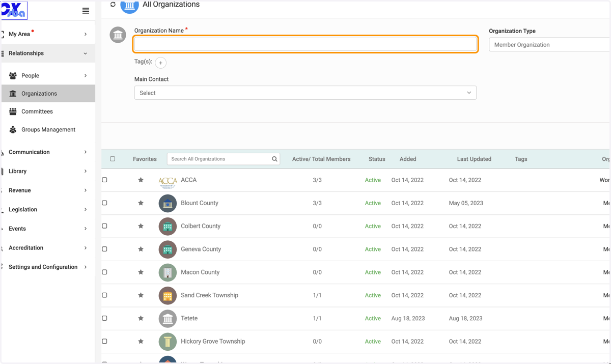Check the ACCA row checkbox

tap(104, 180)
